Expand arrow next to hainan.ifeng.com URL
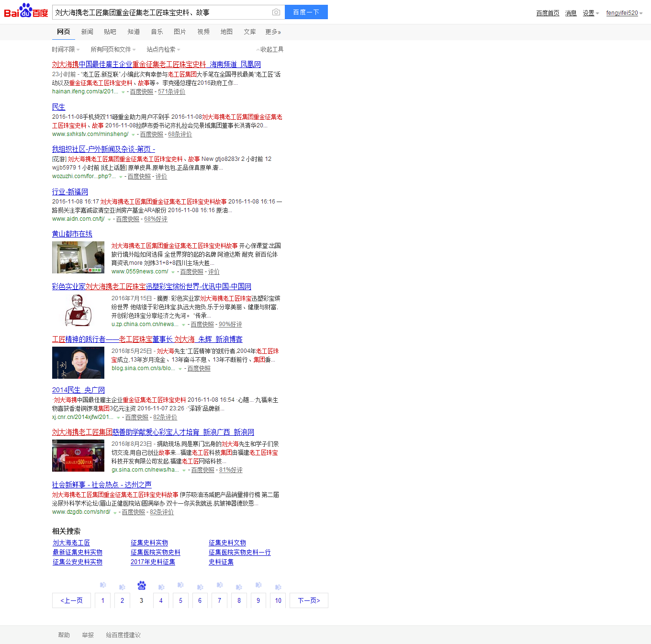 pos(123,92)
